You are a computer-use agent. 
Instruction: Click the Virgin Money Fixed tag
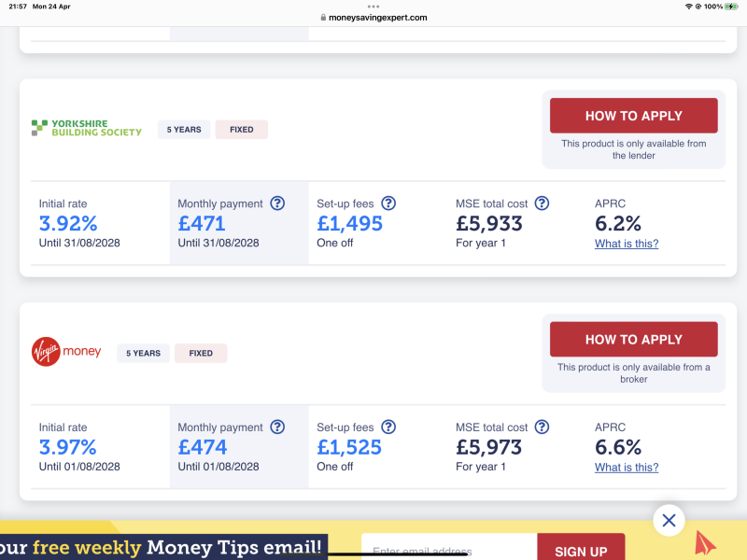click(x=201, y=354)
